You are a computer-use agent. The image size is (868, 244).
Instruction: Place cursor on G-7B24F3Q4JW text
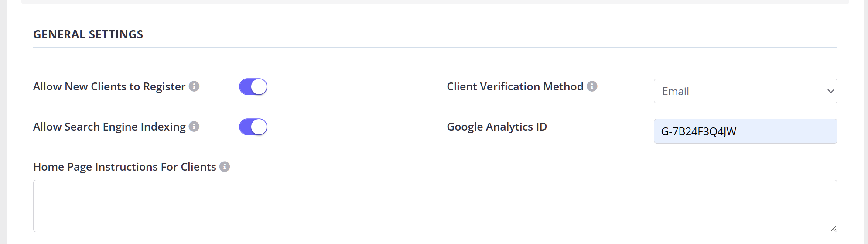(699, 131)
